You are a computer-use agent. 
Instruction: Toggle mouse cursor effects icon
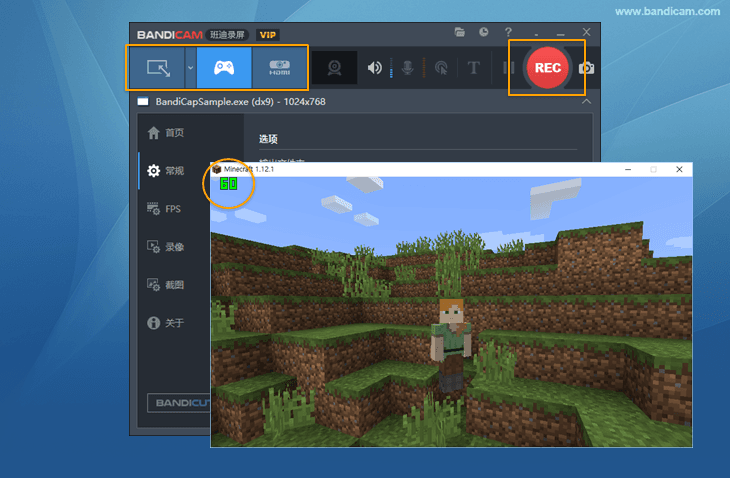click(441, 68)
